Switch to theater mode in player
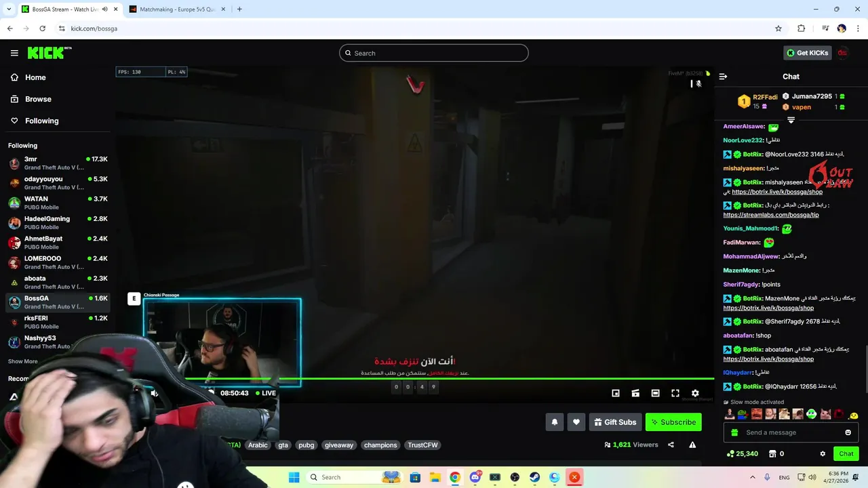The image size is (868, 488). pos(655,393)
